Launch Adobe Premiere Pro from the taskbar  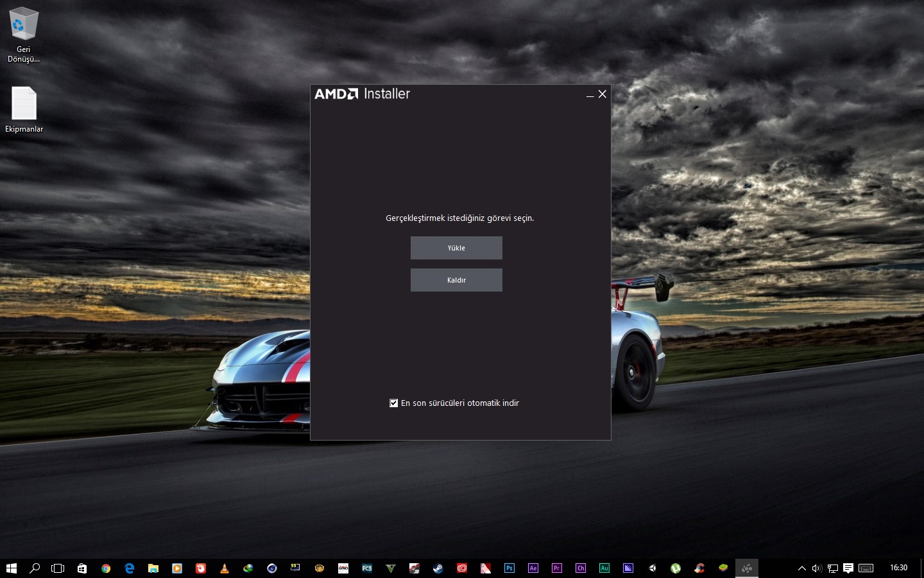(557, 568)
